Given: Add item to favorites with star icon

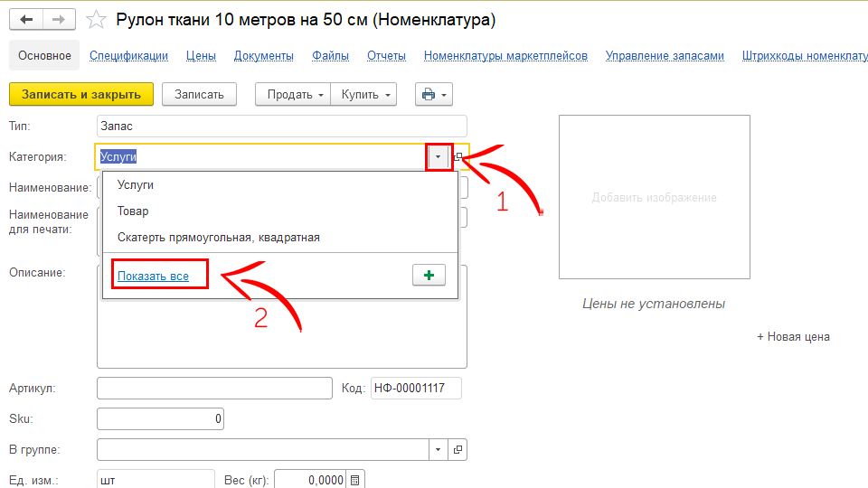Looking at the screenshot, I should [93, 20].
